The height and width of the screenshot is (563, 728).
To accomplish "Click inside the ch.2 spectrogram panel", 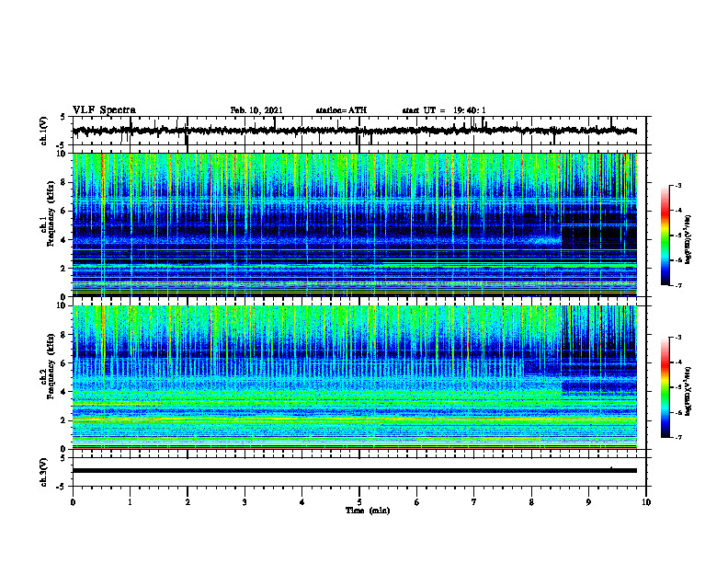I will coord(355,377).
